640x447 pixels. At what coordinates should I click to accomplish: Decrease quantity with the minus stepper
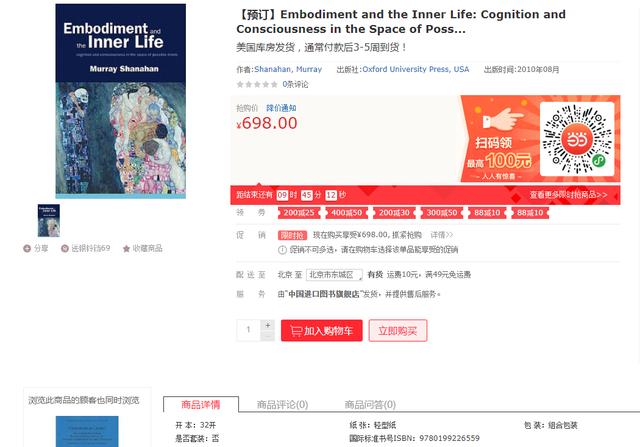coord(268,336)
